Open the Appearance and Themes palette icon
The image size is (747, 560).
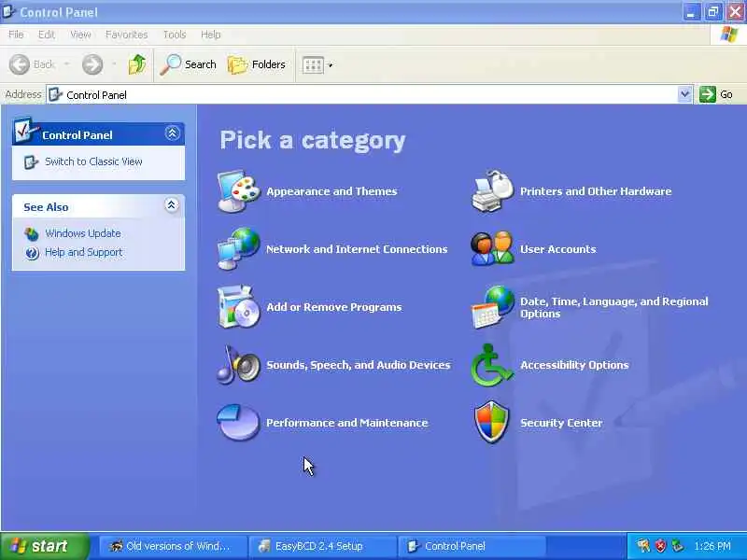239,191
